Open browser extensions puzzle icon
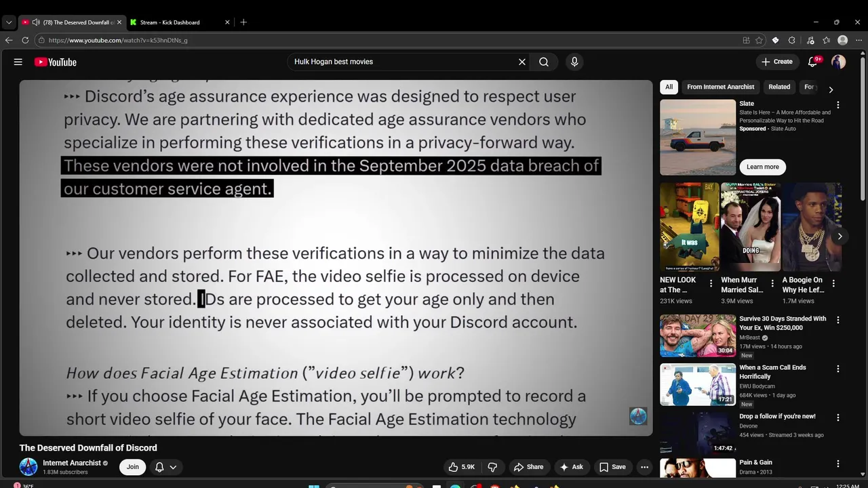Screen dimensions: 868x488 tap(791, 40)
